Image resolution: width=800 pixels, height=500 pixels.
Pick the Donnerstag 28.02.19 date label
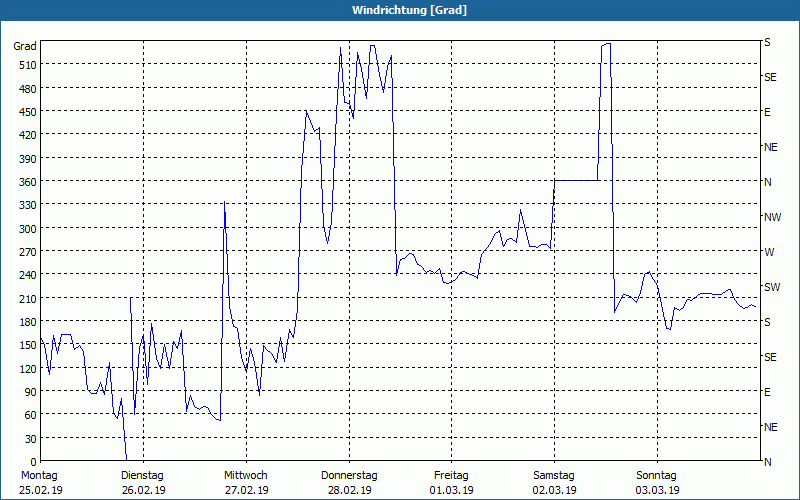[x=348, y=482]
